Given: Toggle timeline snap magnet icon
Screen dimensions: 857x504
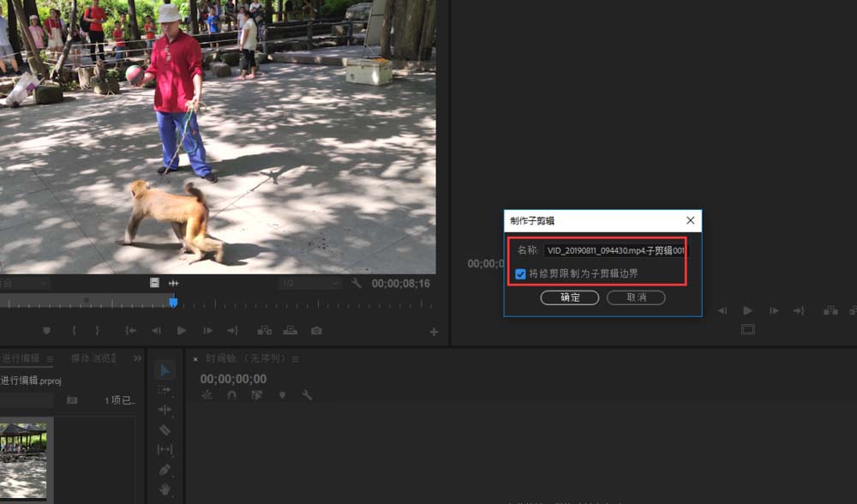Looking at the screenshot, I should click(231, 395).
